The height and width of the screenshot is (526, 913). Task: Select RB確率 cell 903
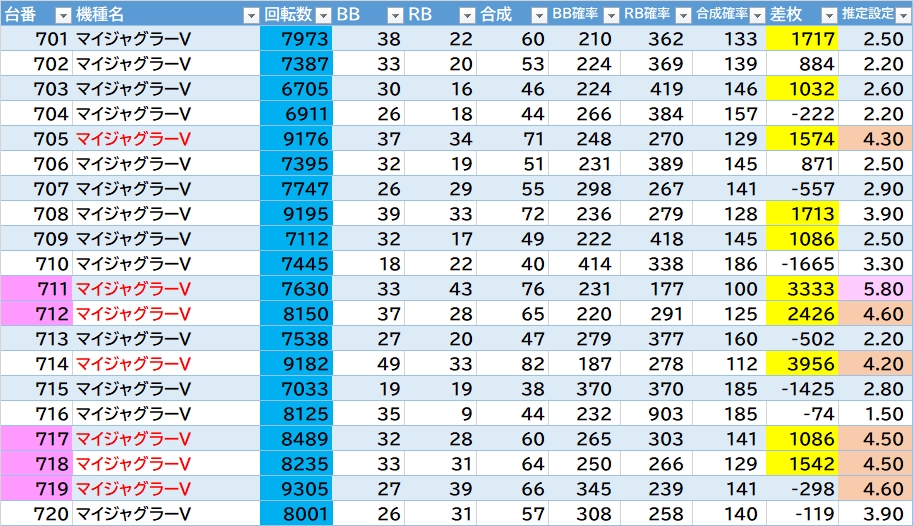tap(657, 414)
